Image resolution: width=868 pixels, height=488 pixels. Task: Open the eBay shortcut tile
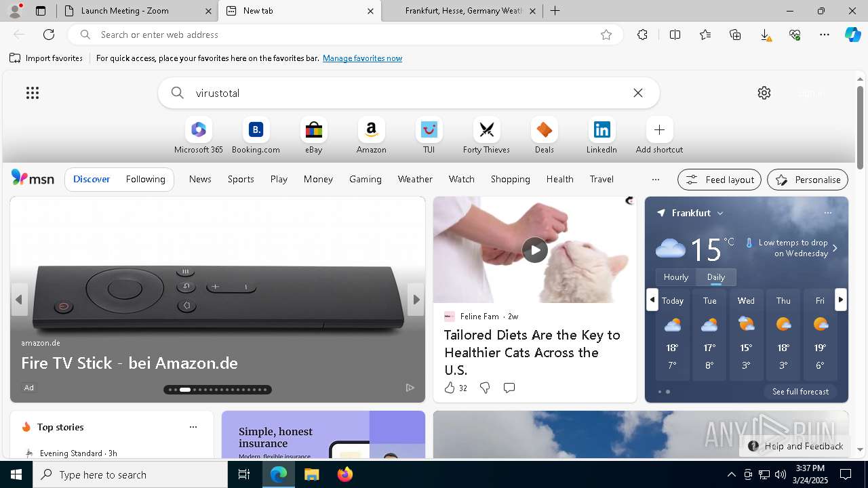coord(313,136)
